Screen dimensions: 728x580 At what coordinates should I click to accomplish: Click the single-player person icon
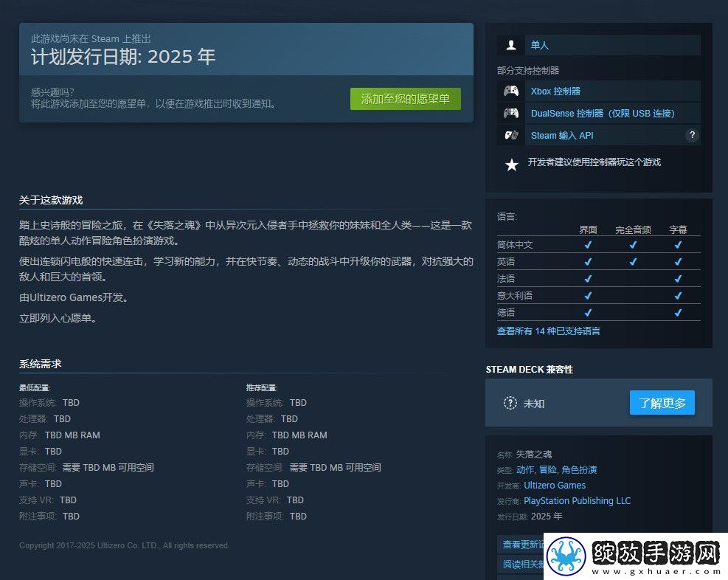tap(511, 45)
